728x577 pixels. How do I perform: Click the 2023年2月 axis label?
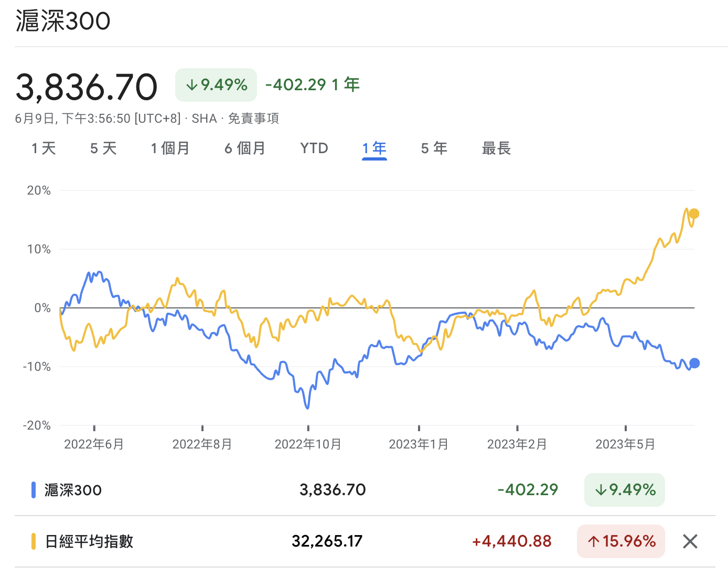pyautogui.click(x=517, y=444)
